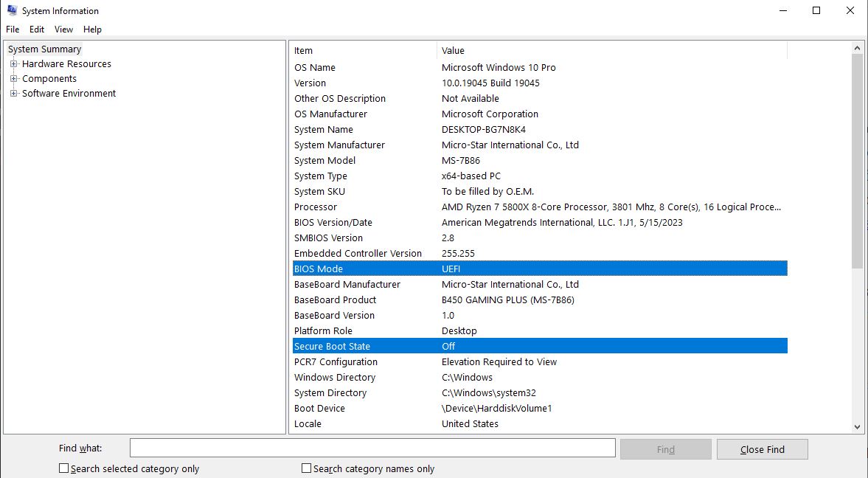Click the value United States
This screenshot has height=478, width=868.
point(470,424)
